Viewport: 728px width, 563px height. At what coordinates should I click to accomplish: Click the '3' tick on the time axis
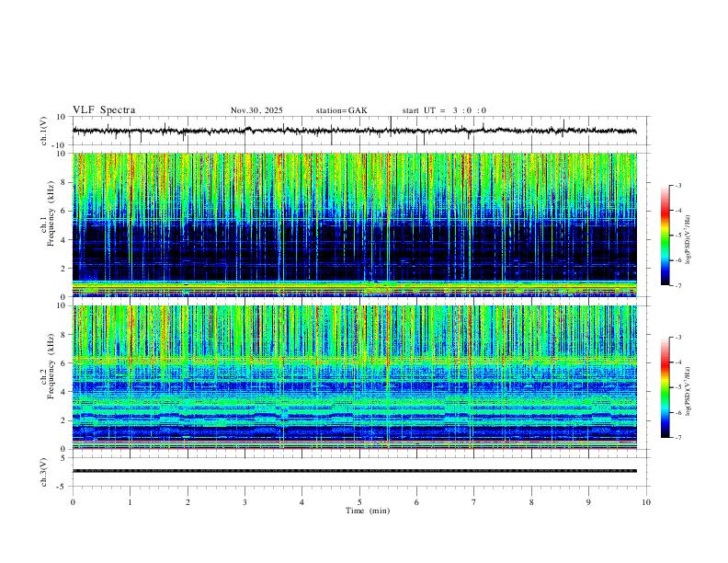(x=245, y=502)
